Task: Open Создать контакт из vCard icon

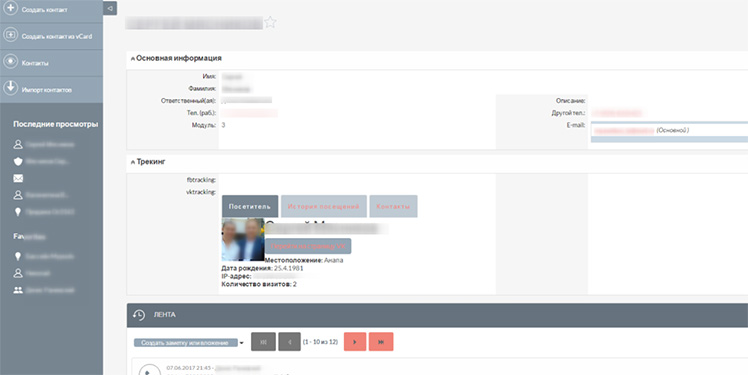Action: [10, 35]
